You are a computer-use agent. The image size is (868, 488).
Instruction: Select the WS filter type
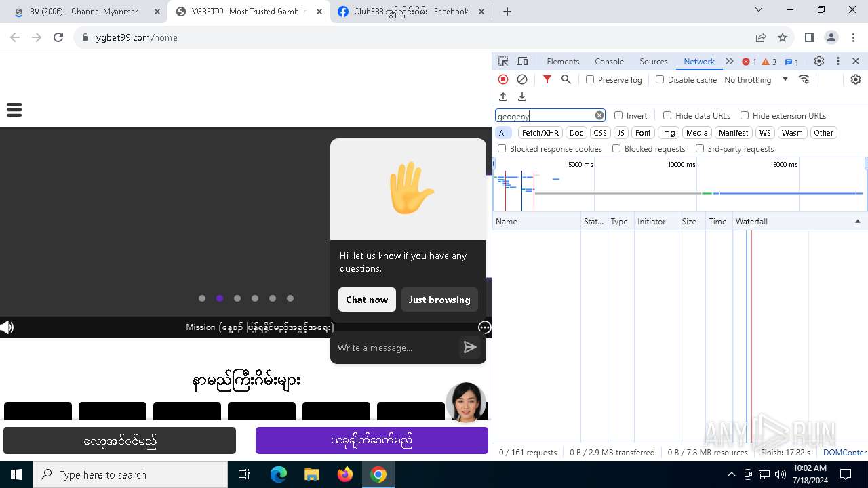tap(765, 133)
